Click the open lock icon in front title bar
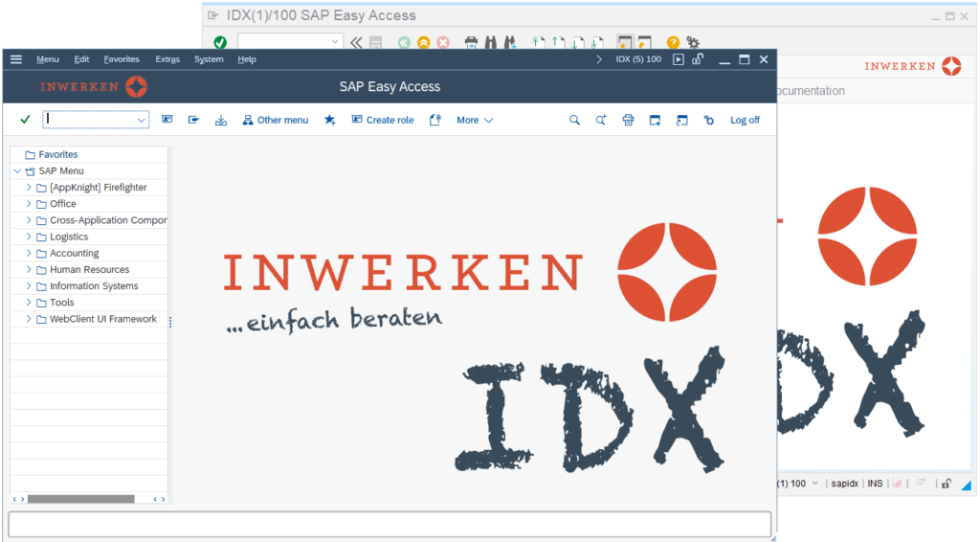Viewport: 980px width, 542px height. 698,59
